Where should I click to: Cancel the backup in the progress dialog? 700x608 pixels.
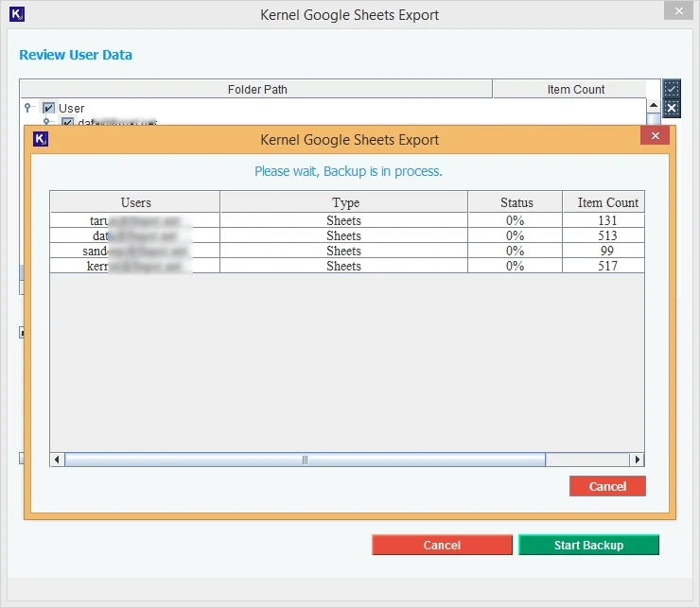[607, 486]
